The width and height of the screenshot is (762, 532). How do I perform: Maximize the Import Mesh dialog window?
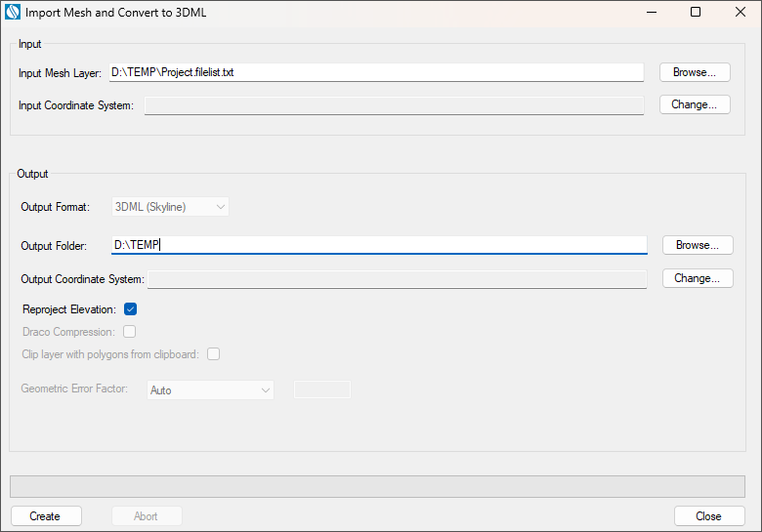(x=696, y=13)
